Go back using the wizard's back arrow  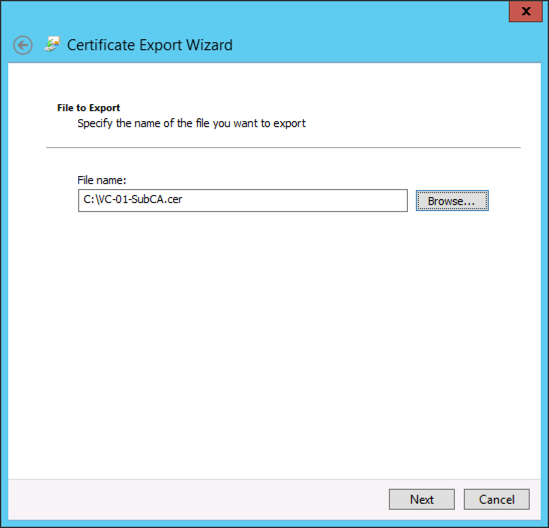pos(23,45)
